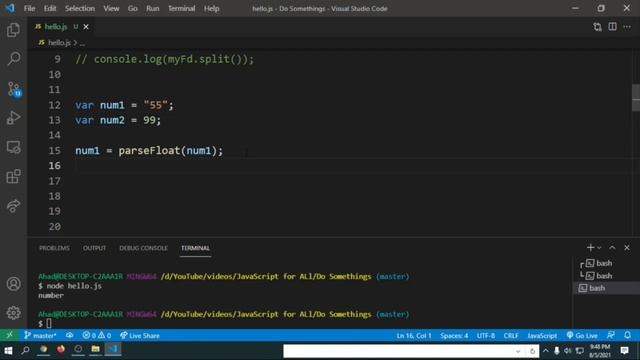Switch to the OUTPUT panel tab
The height and width of the screenshot is (360, 640).
[x=94, y=248]
